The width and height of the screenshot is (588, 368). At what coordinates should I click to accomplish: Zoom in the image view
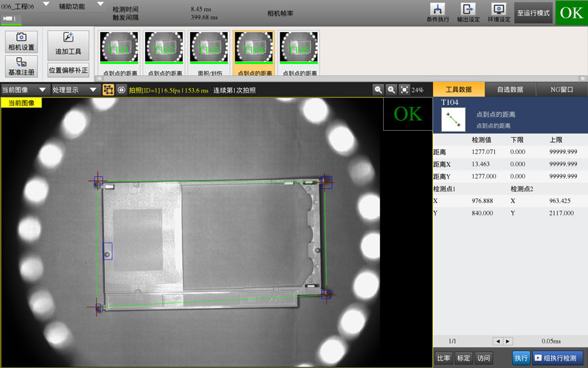[x=391, y=89]
